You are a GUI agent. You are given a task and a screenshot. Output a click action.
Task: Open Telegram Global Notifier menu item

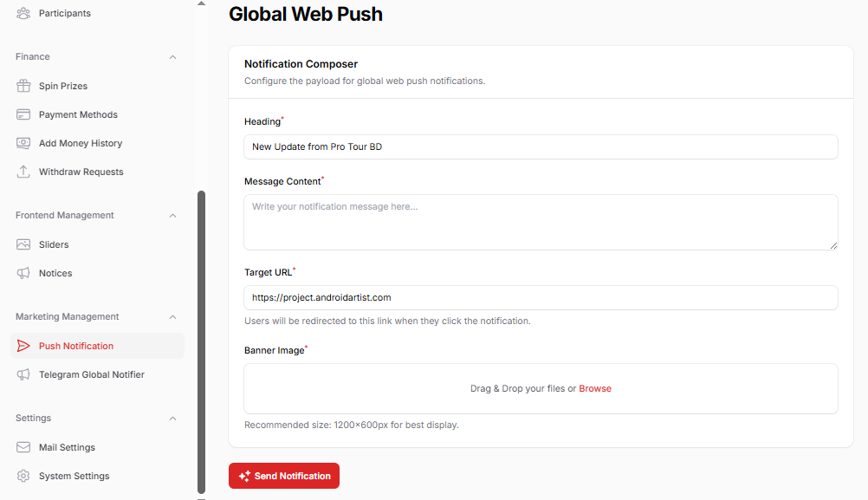point(91,374)
